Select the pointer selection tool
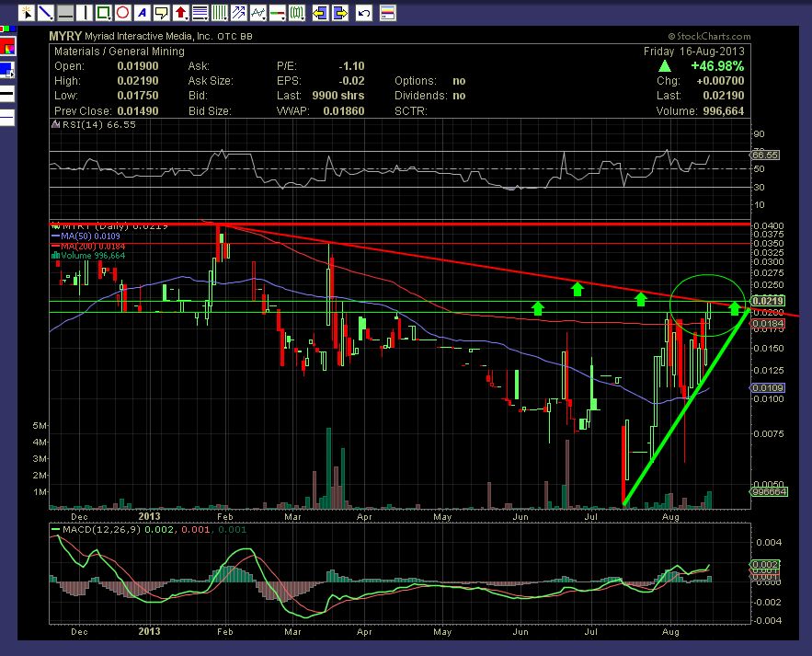This screenshot has width=812, height=656. point(27,13)
